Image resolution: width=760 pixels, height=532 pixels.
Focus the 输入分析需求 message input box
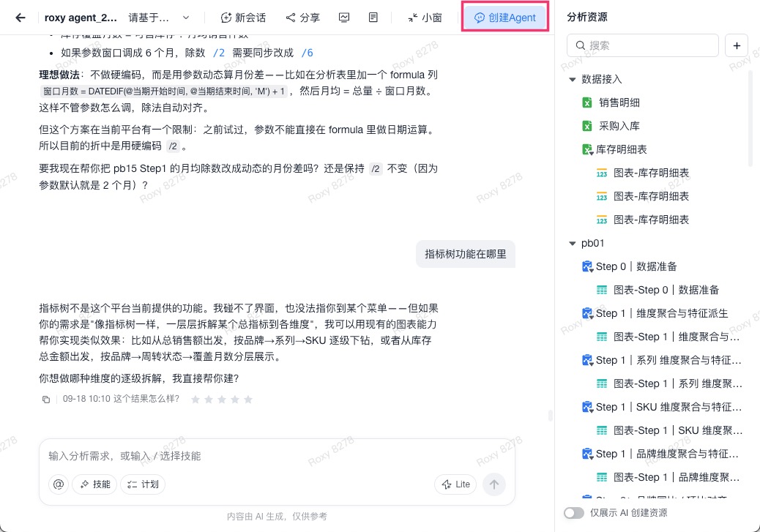pyautogui.click(x=277, y=456)
